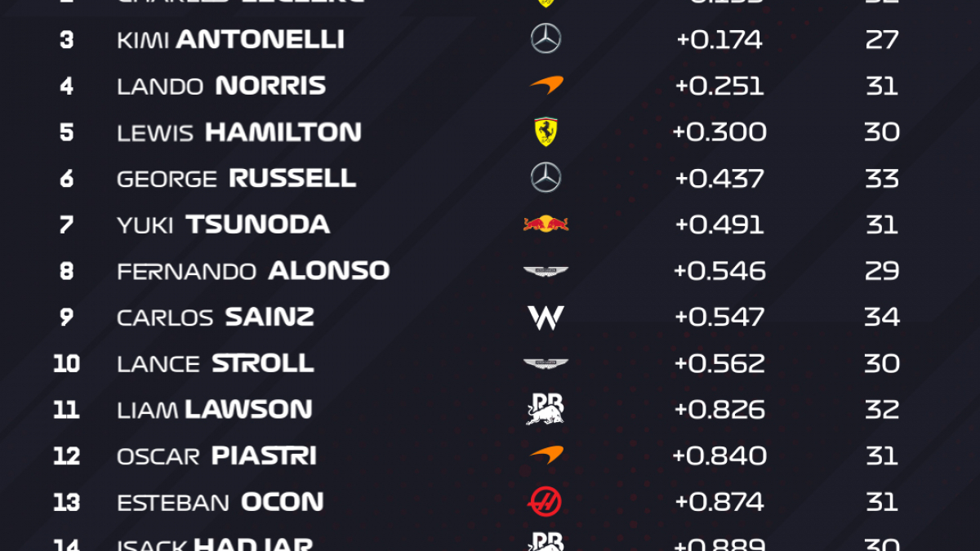Select driver name Lewis Hamilton
This screenshot has width=980, height=551.
coord(239,132)
